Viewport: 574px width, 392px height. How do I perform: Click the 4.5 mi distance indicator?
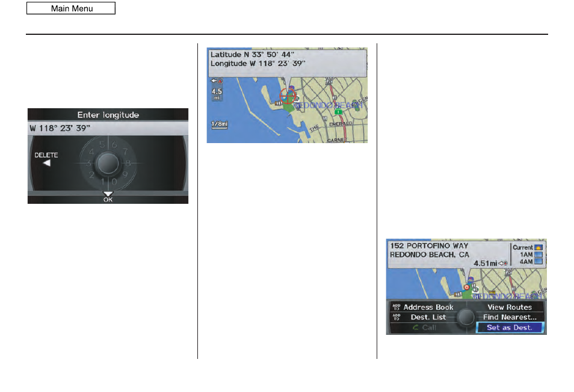pyautogui.click(x=217, y=93)
